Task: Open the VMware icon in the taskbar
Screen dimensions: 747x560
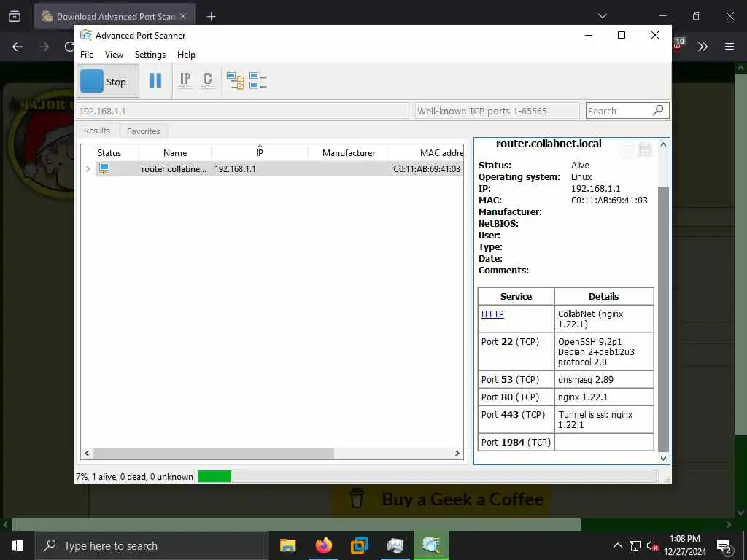Action: tap(359, 545)
